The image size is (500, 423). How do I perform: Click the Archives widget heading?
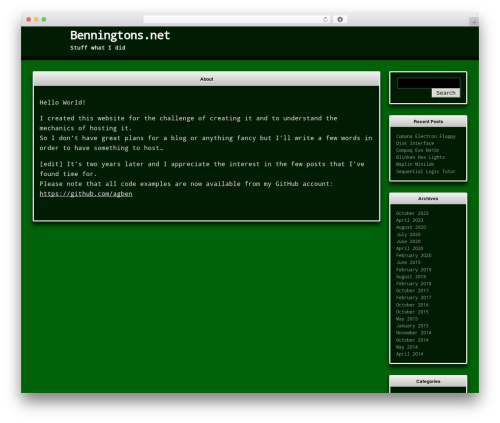point(428,199)
